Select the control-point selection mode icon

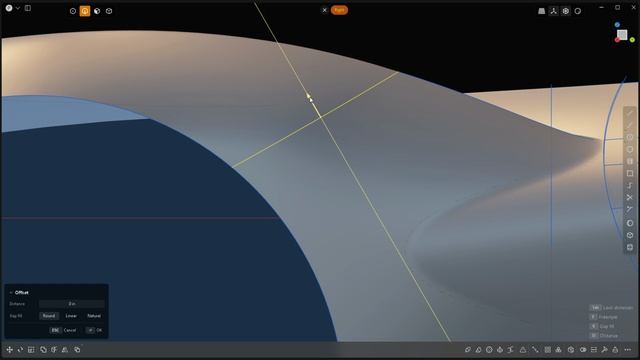[x=73, y=11]
